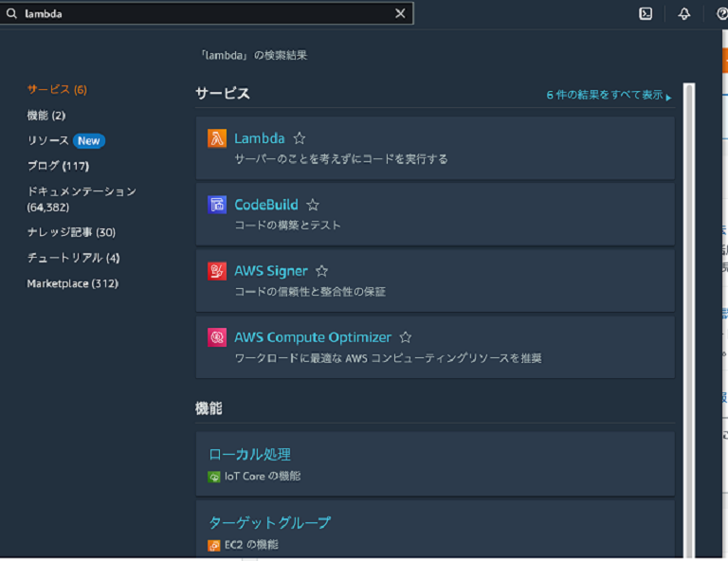Click the search magnifier icon
This screenshot has height=561, width=728.
click(11, 14)
